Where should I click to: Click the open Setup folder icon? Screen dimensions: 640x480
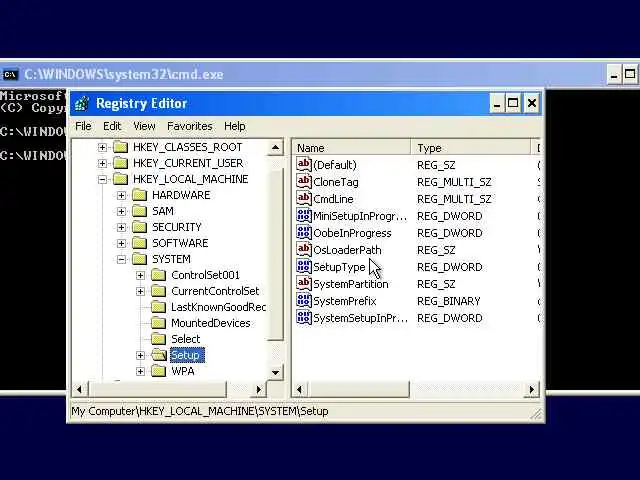click(159, 355)
